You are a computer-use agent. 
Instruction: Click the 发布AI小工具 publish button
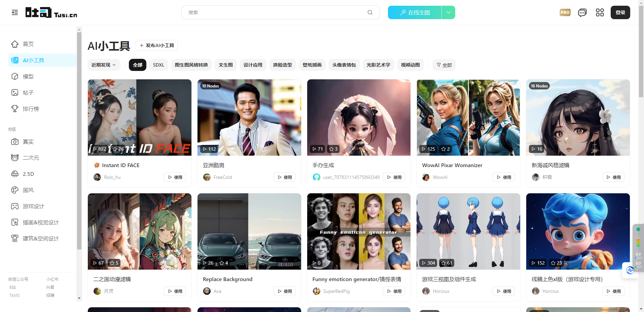[156, 45]
